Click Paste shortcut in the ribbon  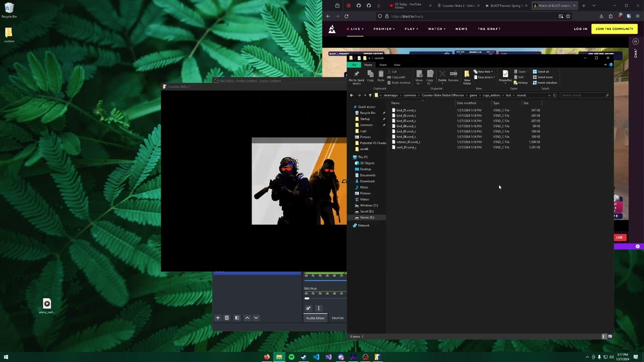click(399, 82)
